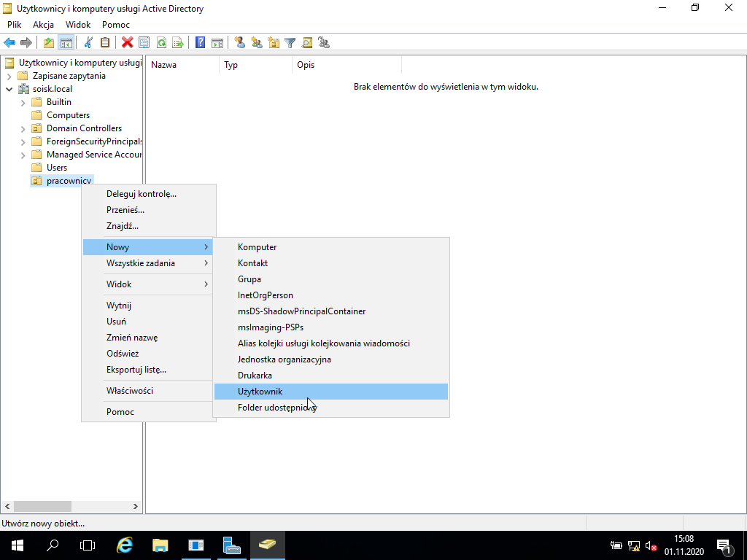This screenshot has width=747, height=560.
Task: Open Windows Start menu
Action: 18,545
